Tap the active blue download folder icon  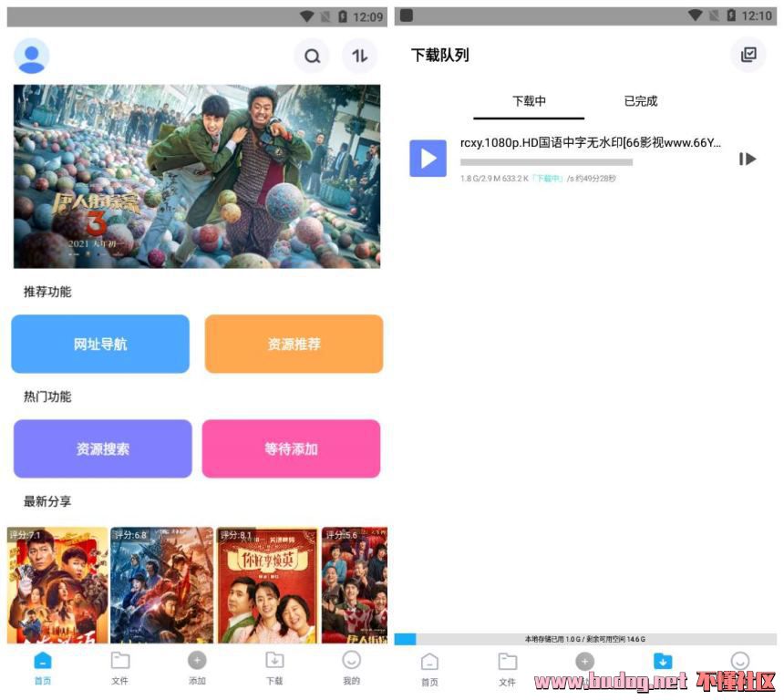pos(663,662)
